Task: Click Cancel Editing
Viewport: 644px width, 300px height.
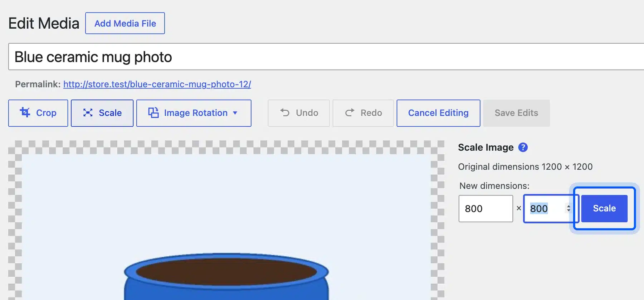Action: coord(438,113)
